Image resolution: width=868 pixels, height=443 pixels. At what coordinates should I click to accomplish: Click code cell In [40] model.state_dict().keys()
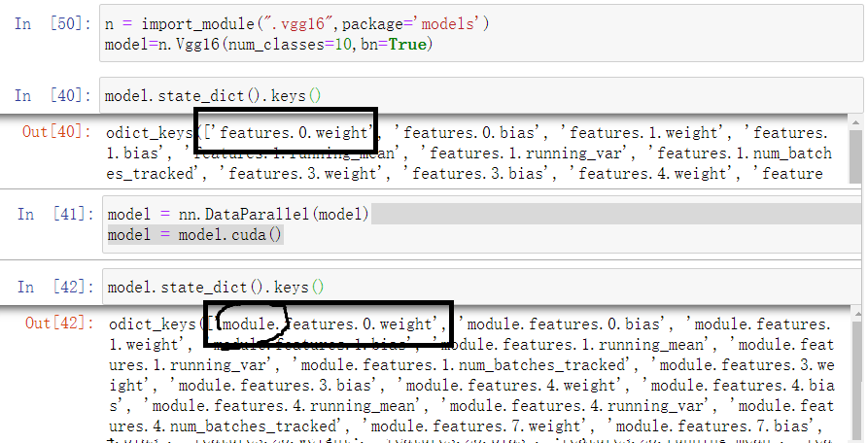481,95
